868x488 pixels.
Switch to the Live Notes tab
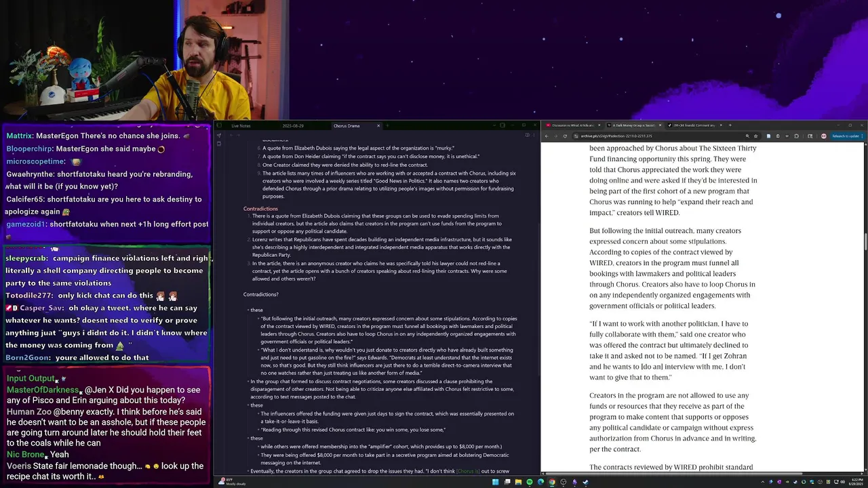(241, 125)
